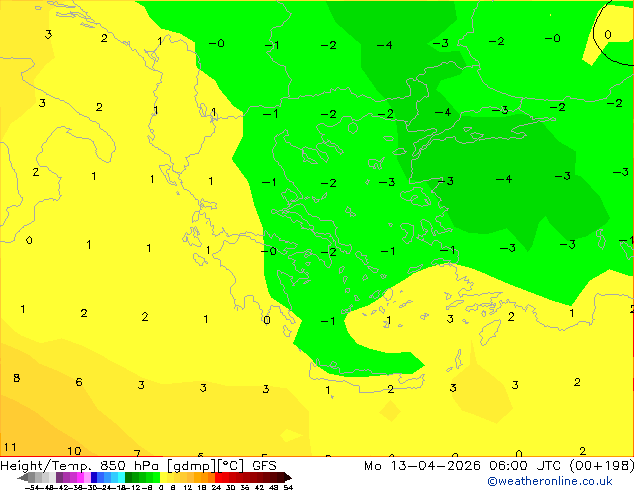The image size is (634, 490).
Task: Click the 'Height/Temp. 850 hPa' map title
Action: [x=81, y=466]
